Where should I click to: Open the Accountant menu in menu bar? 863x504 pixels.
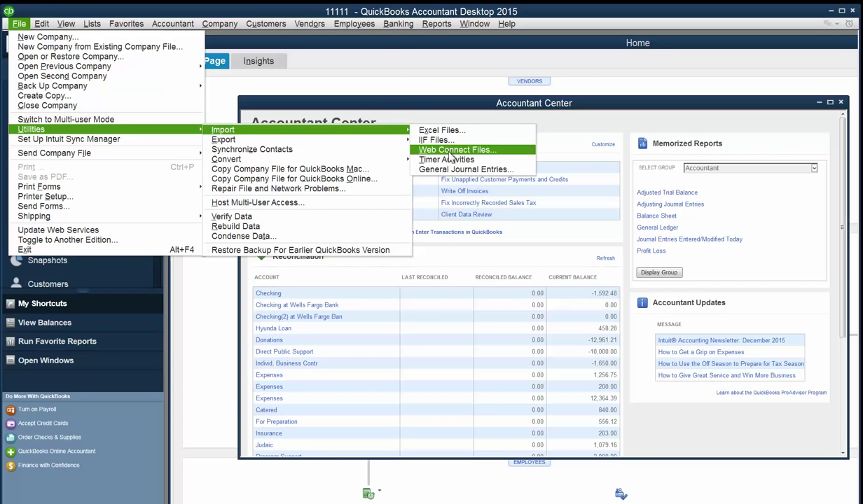coord(172,24)
